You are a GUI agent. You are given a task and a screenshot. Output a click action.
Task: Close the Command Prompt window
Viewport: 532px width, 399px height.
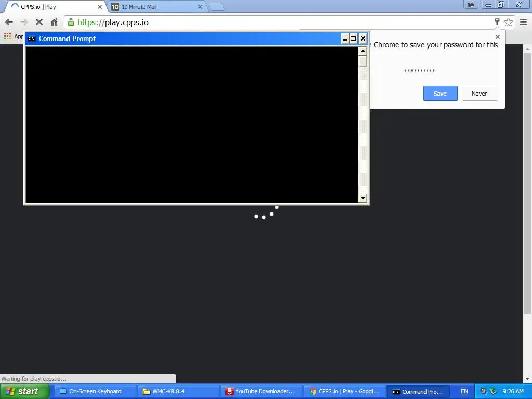363,38
